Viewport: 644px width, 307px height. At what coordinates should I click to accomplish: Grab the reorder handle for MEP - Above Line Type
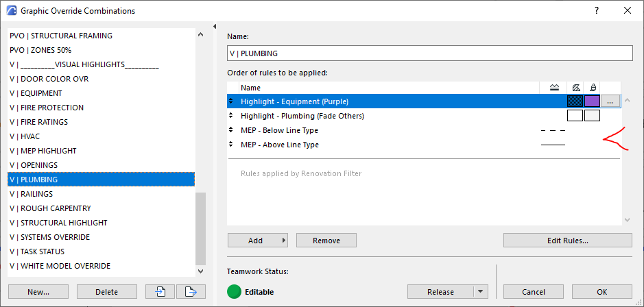(231, 145)
